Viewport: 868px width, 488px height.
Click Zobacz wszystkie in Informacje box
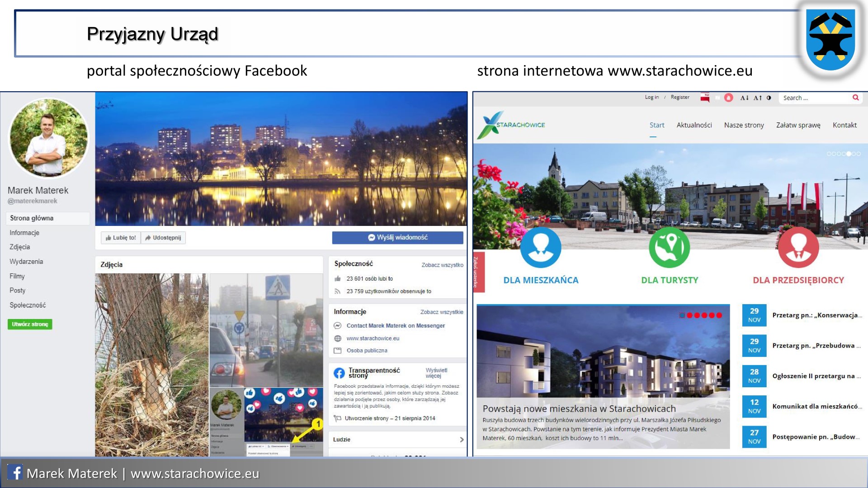click(442, 312)
